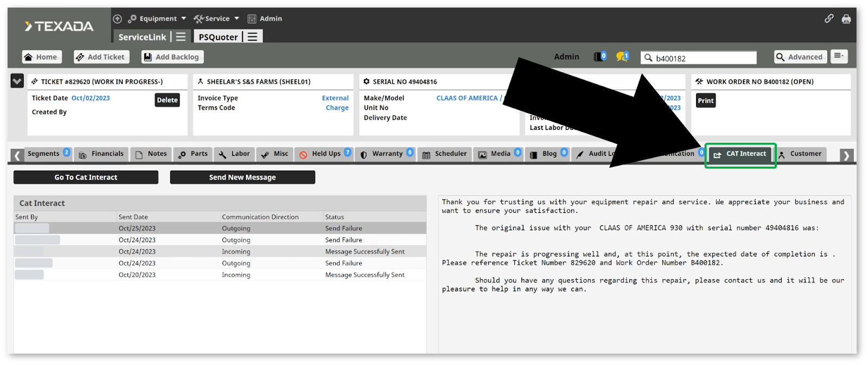Select Oct/24/2023 Incoming Message Successfully Sent row
868x365 pixels.
[220, 252]
